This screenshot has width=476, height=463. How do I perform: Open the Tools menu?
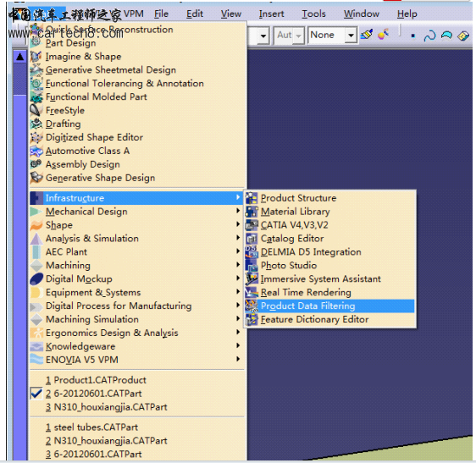pyautogui.click(x=313, y=14)
